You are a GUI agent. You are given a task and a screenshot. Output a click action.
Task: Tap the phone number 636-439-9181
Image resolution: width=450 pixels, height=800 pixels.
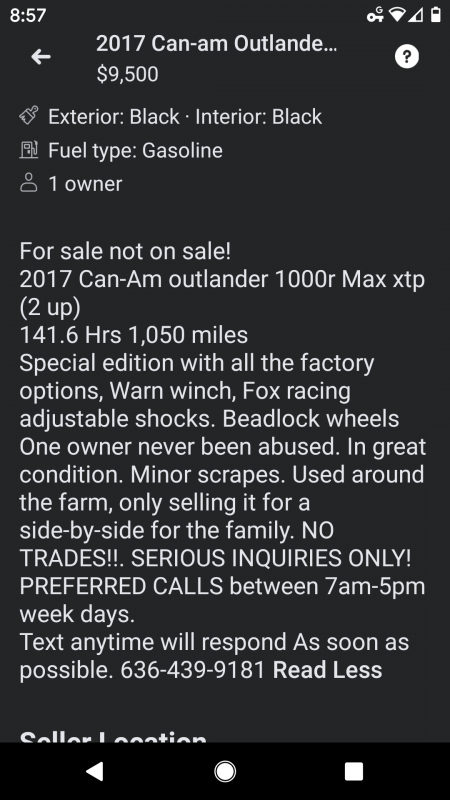(x=193, y=670)
